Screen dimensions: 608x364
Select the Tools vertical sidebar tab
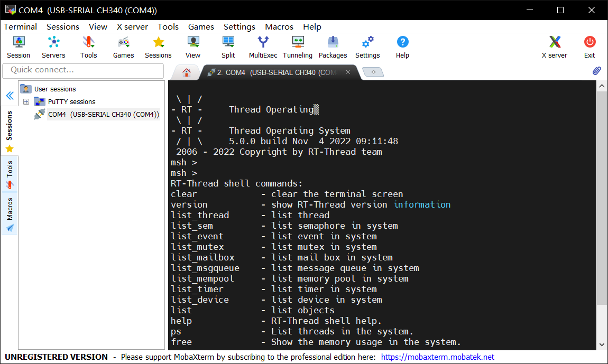pos(10,174)
